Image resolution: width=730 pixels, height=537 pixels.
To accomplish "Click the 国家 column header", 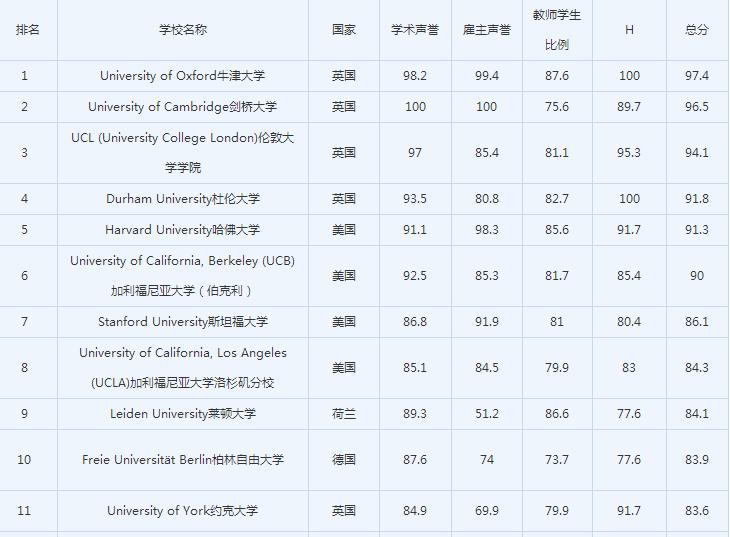I will [x=344, y=30].
